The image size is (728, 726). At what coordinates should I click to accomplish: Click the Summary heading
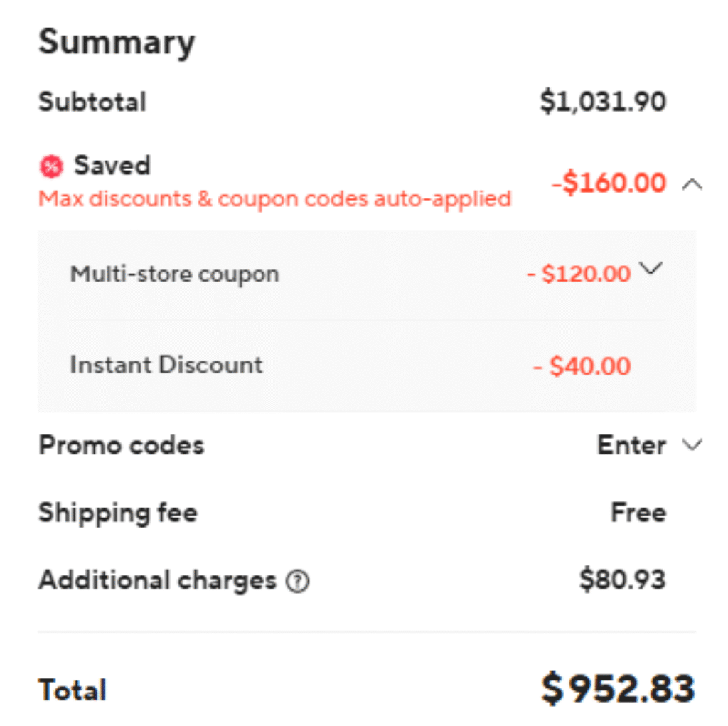117,43
